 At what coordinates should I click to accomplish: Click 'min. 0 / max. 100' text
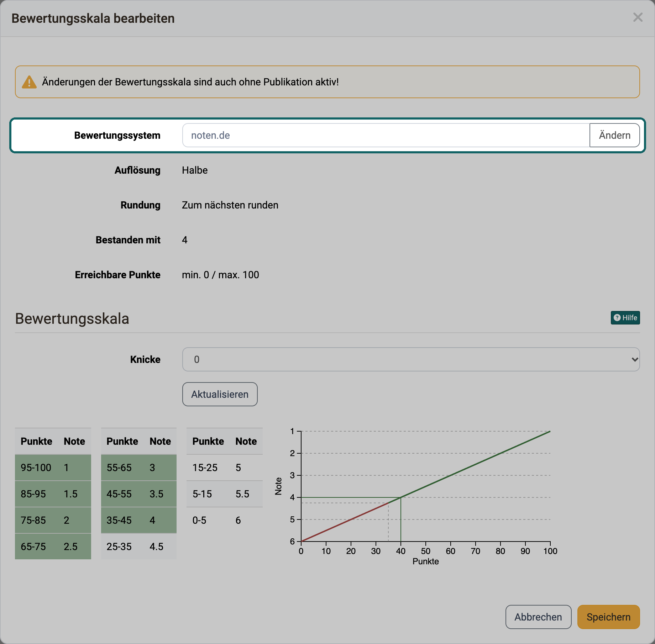220,275
